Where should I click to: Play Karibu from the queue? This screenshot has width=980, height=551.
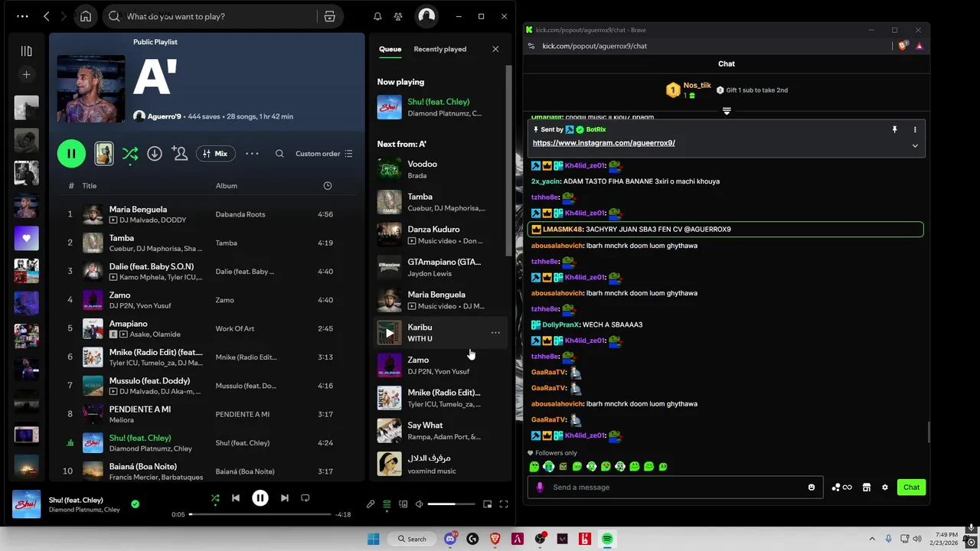(389, 333)
